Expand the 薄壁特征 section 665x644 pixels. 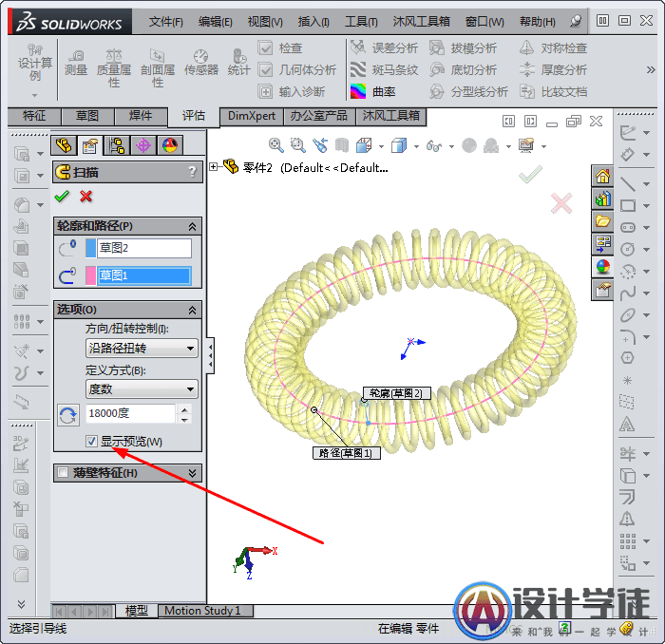192,473
